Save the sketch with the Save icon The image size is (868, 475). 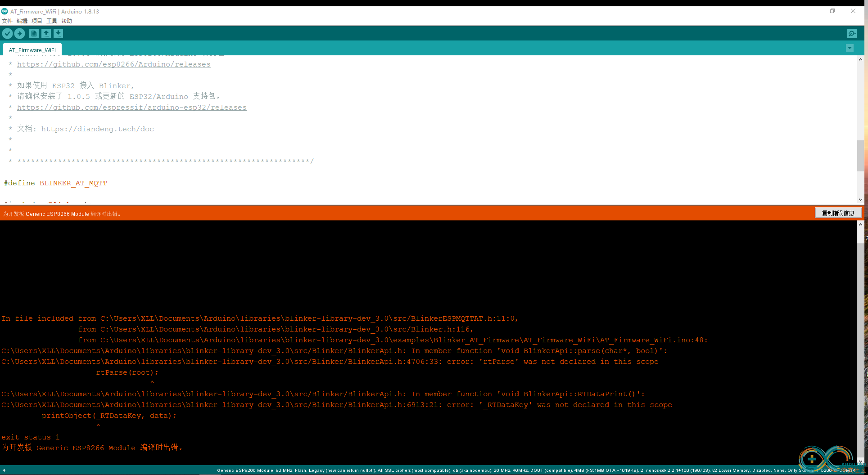pyautogui.click(x=58, y=33)
